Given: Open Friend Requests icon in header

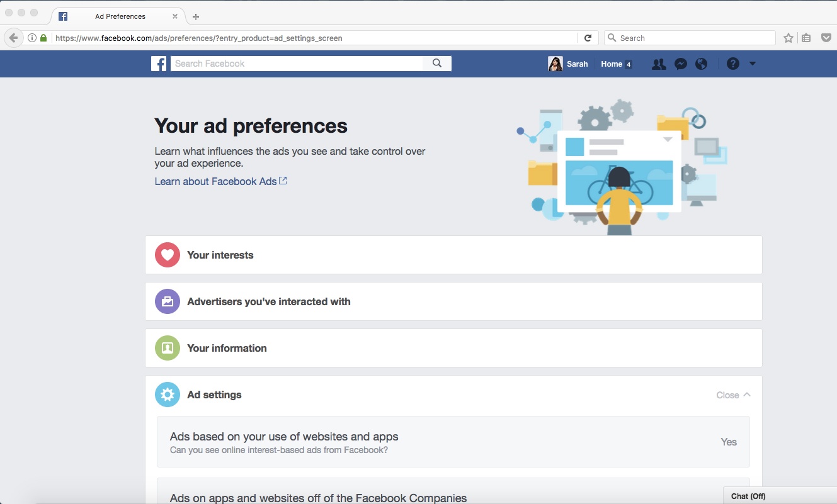Looking at the screenshot, I should pos(659,64).
